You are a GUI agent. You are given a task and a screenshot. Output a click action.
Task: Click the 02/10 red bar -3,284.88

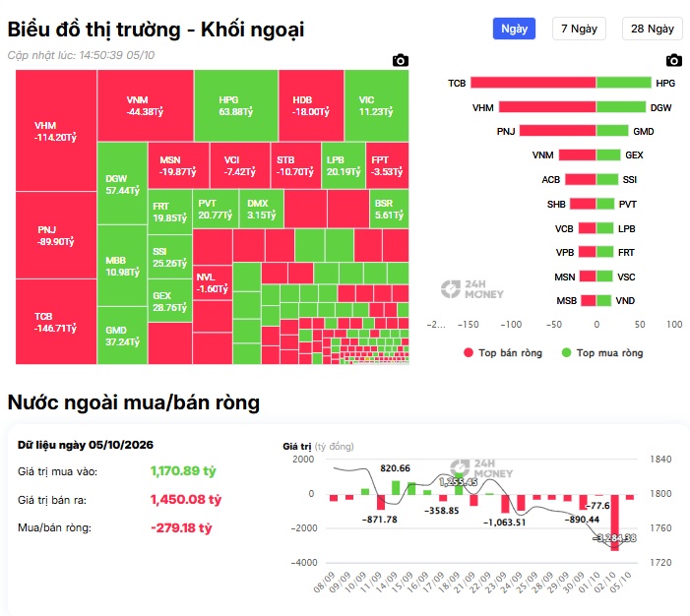pos(614,523)
